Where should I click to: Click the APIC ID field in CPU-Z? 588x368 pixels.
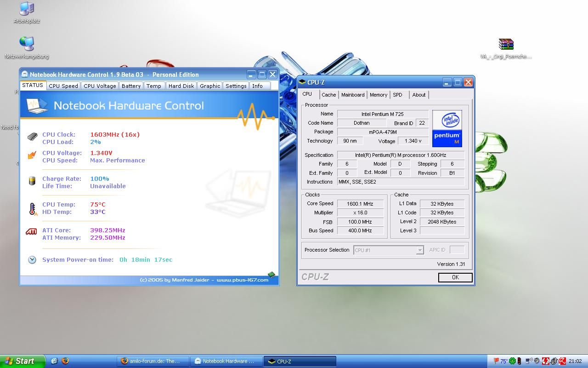457,250
